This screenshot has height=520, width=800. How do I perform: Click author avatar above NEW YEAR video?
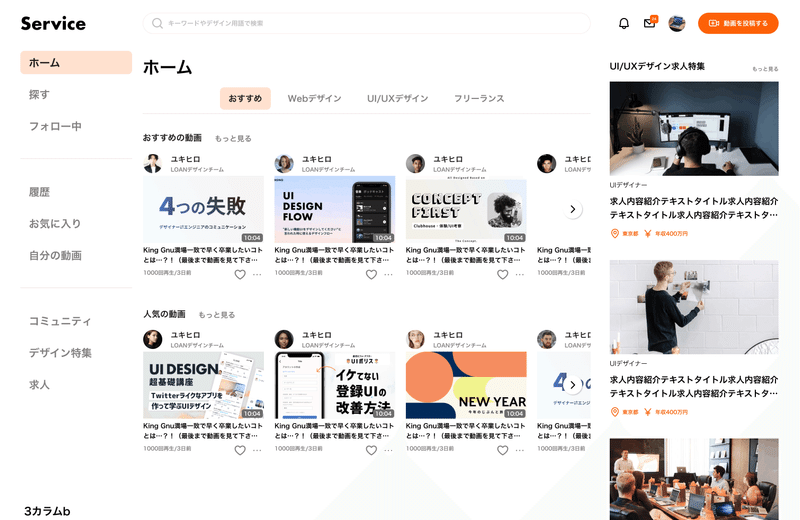(x=415, y=339)
